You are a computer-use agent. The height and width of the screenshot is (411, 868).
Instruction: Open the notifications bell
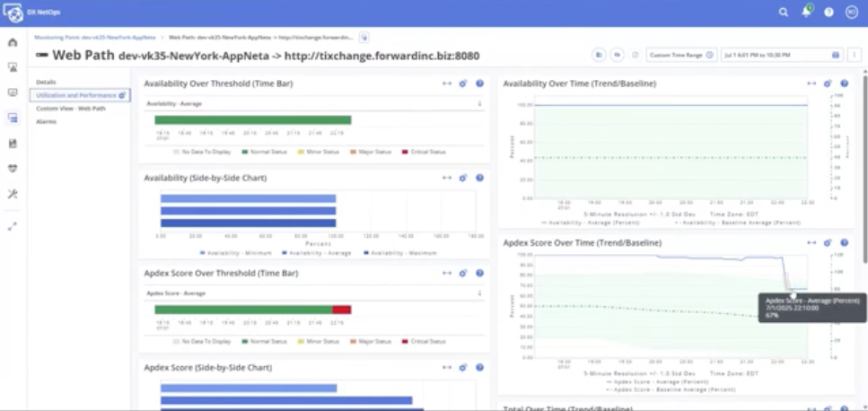806,13
